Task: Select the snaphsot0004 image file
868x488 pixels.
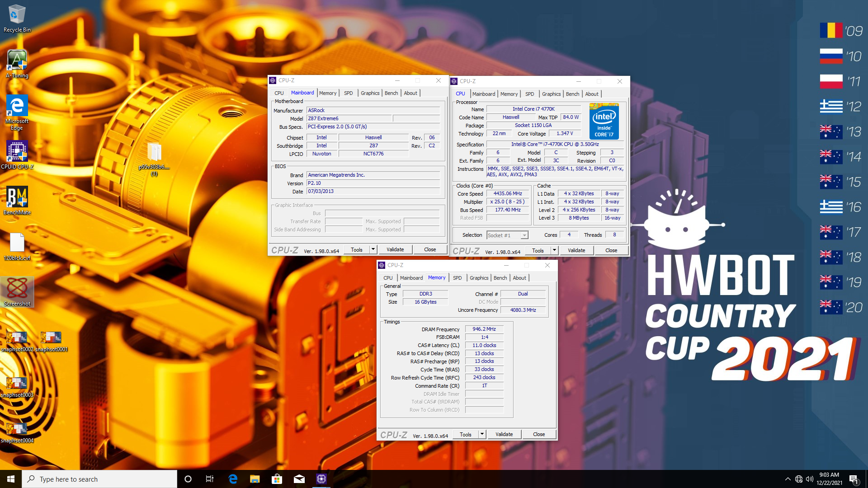Action: pyautogui.click(x=17, y=433)
